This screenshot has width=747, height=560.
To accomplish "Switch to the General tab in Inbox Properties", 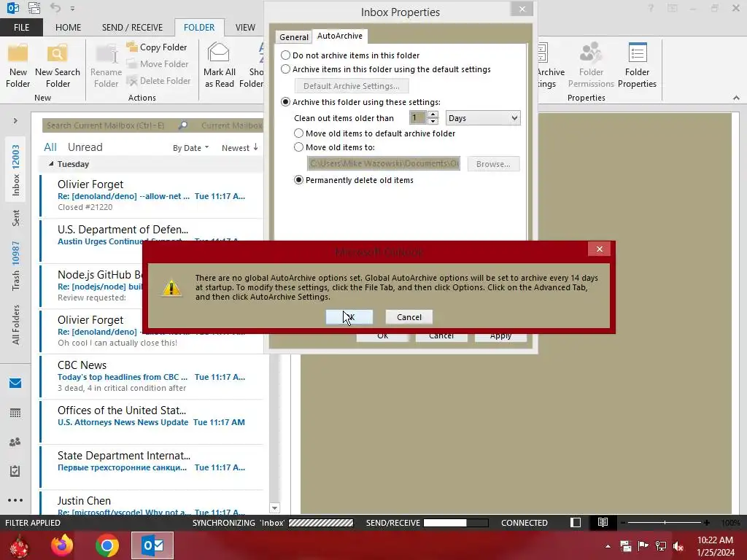I will click(293, 37).
